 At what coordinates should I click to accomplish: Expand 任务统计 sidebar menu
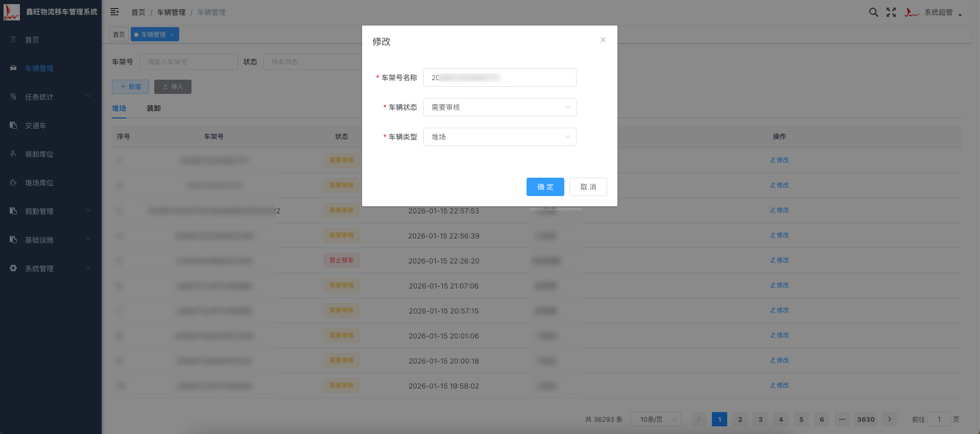(x=51, y=97)
